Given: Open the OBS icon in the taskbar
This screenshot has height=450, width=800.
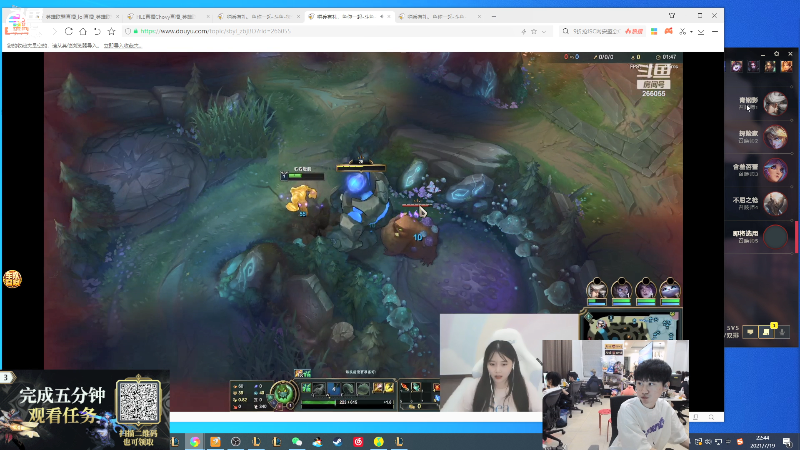Looking at the screenshot, I should click(x=236, y=441).
